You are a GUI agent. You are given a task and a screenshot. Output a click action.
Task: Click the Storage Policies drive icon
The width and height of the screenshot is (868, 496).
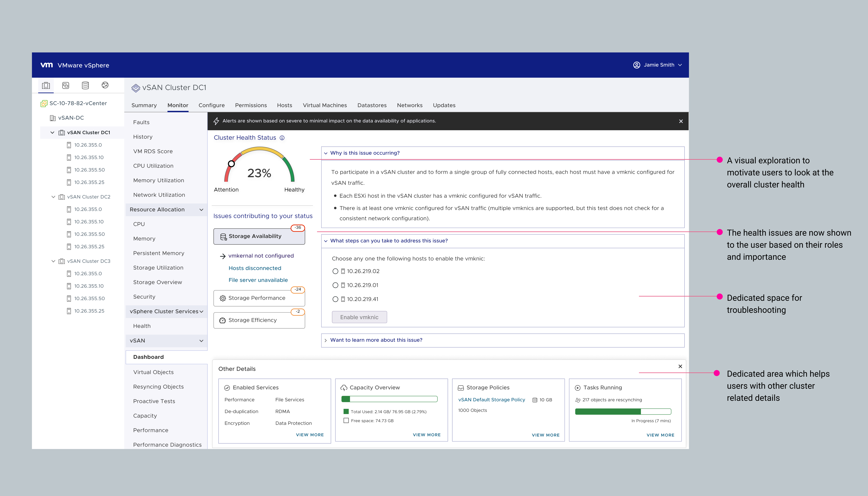click(x=461, y=388)
